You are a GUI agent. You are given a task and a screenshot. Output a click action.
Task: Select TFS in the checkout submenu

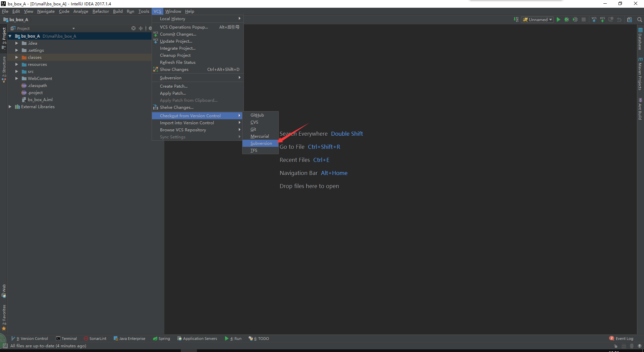260,150
